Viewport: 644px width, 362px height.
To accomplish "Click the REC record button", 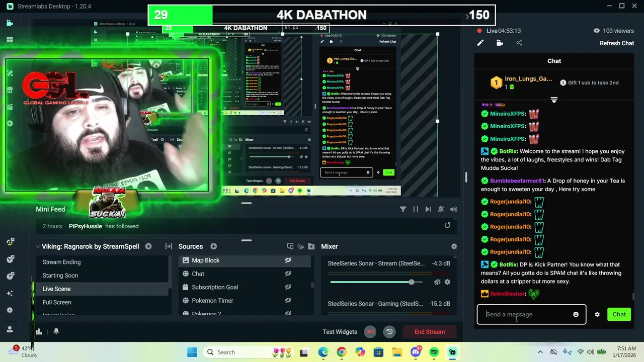I will coord(370,332).
